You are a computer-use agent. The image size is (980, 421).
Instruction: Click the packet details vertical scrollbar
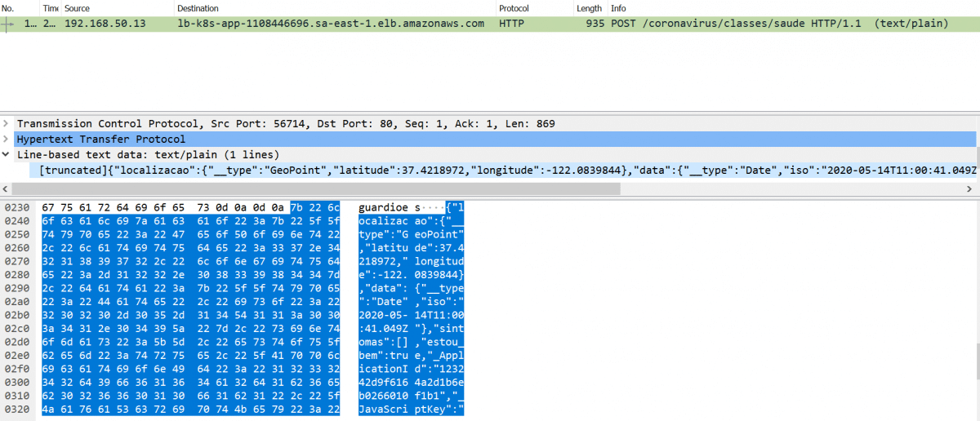point(975,155)
